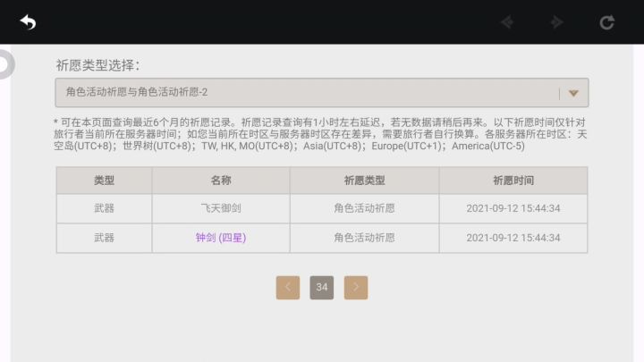The height and width of the screenshot is (362, 644).
Task: Select the 飞天御剑 item name cell
Action: click(x=221, y=208)
